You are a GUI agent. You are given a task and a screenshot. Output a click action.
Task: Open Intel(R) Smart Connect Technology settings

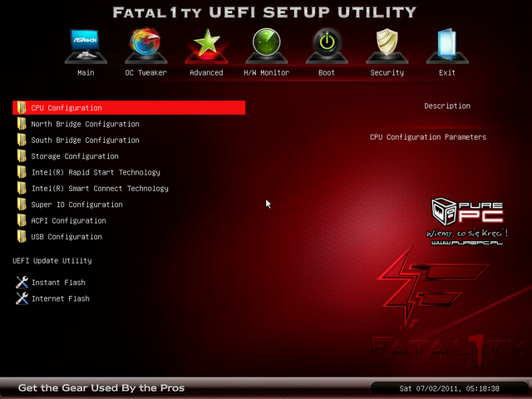click(x=100, y=189)
